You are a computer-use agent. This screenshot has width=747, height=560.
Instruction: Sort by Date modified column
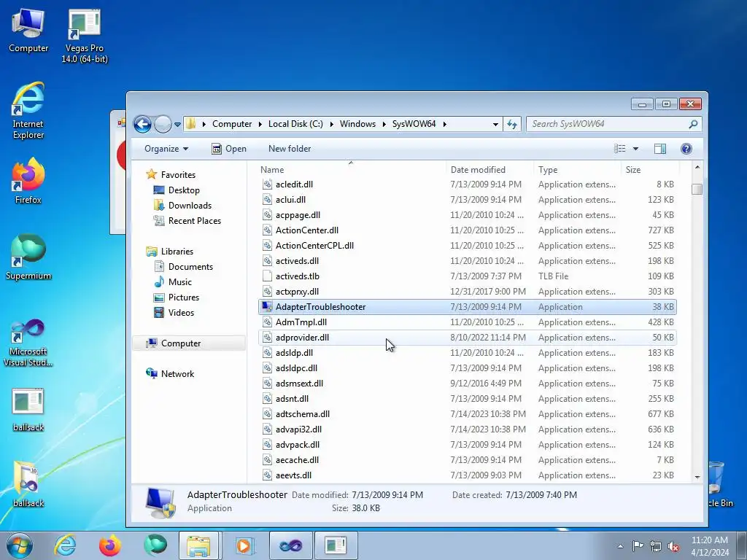[x=489, y=169]
